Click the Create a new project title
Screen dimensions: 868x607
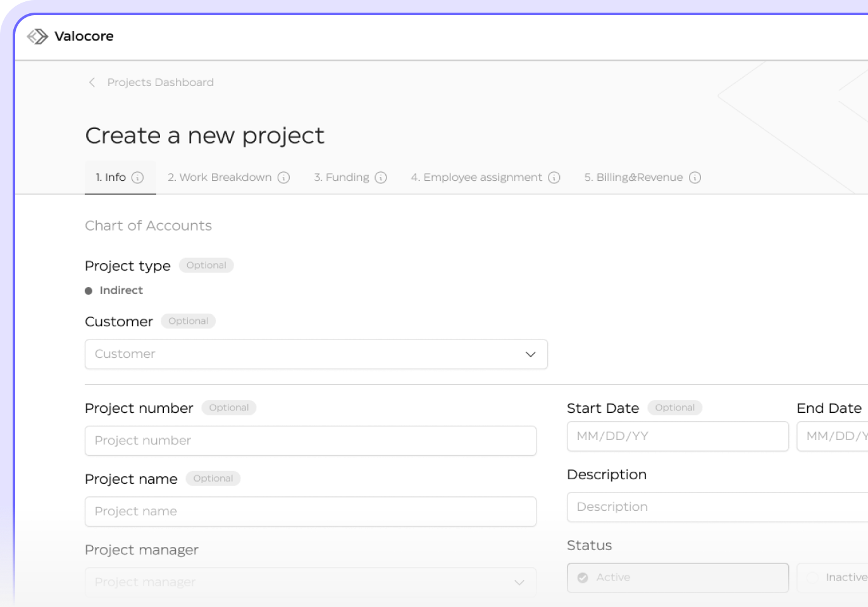click(x=204, y=135)
